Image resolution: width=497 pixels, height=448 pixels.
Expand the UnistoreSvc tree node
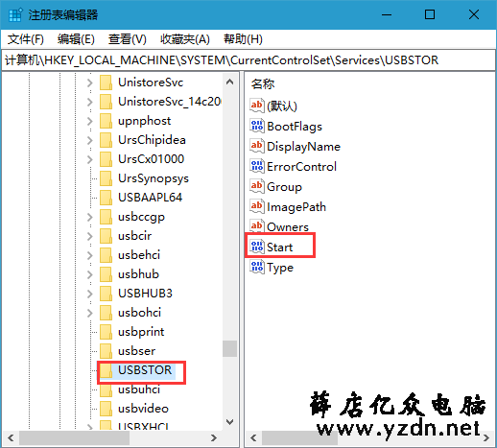coord(90,83)
